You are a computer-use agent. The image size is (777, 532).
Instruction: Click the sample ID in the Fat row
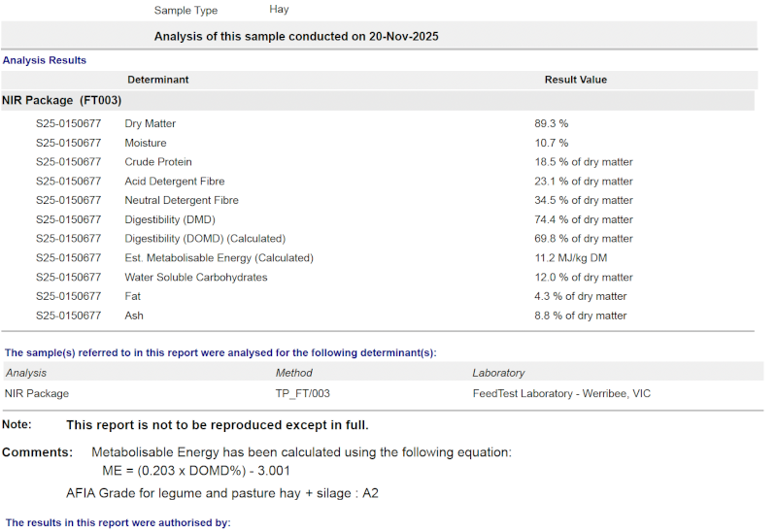coord(68,297)
